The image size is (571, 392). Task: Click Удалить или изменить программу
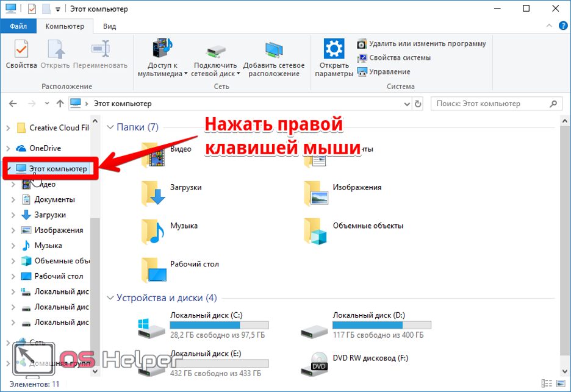click(422, 44)
